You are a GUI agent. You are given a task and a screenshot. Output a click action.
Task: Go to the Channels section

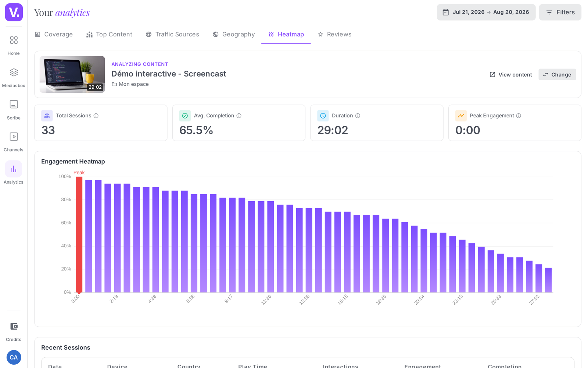[14, 141]
